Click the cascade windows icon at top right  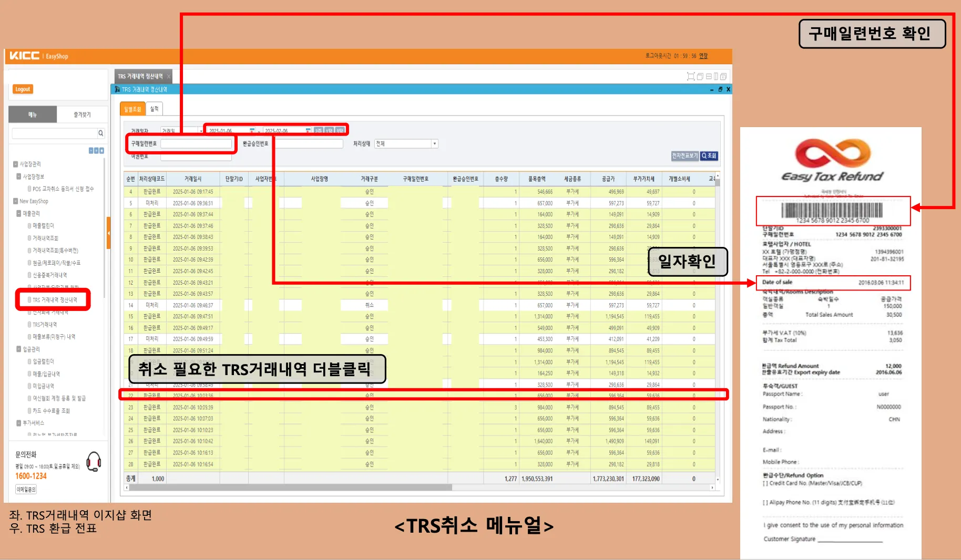[x=700, y=76]
